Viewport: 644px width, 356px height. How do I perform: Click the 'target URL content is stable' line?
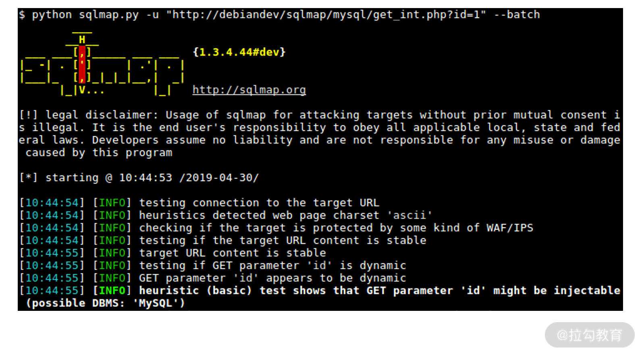[x=233, y=253]
